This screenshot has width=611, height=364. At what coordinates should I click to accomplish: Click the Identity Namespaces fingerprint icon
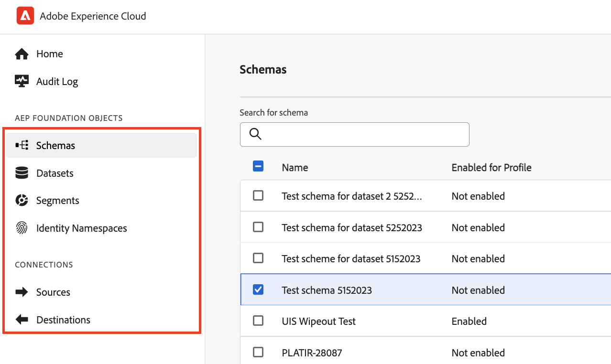[x=22, y=228]
